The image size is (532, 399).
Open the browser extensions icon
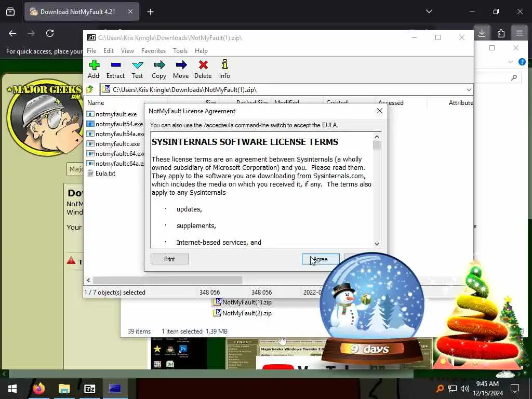point(501,33)
